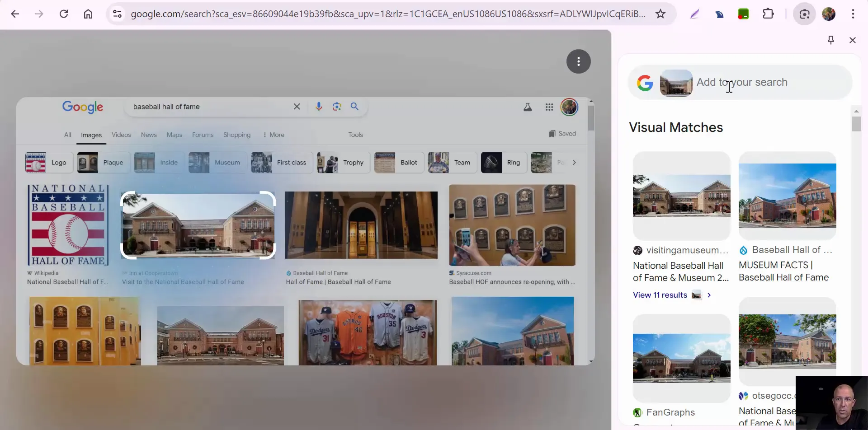The image size is (868, 430).
Task: Expand View 11 results link
Action: (672, 295)
